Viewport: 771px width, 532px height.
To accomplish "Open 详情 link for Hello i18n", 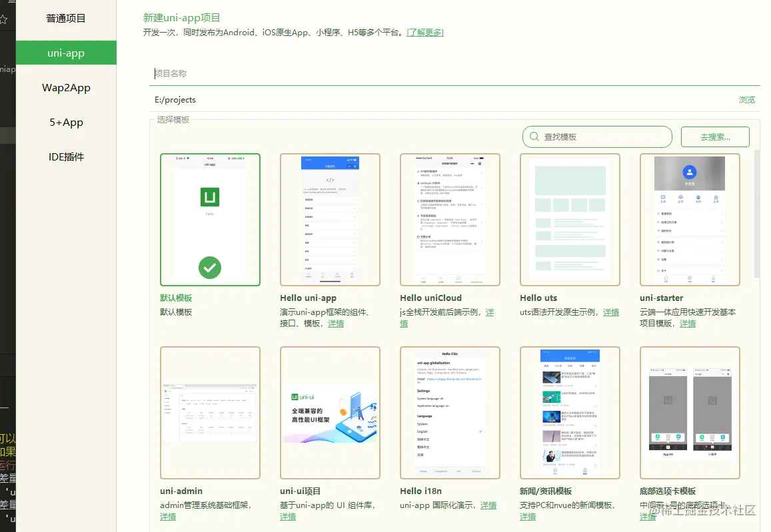I will point(488,505).
